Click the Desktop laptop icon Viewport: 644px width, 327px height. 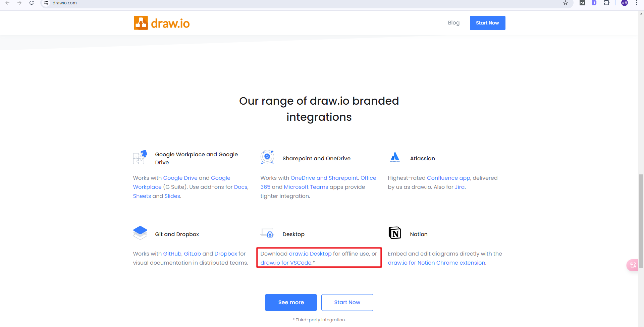coord(267,233)
